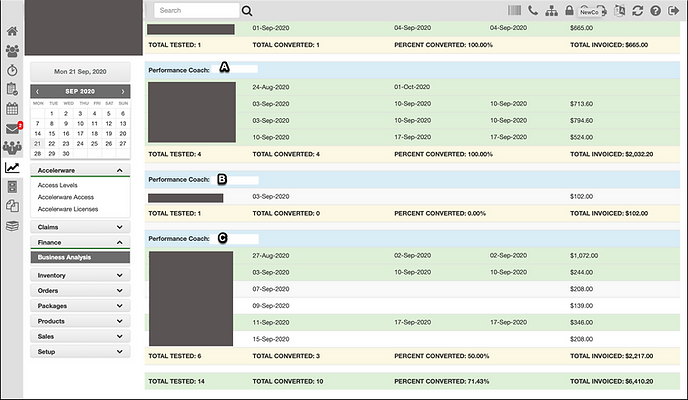Click the barcode scanner icon in top toolbar
Viewport: 688px width, 400px height.
pos(514,10)
